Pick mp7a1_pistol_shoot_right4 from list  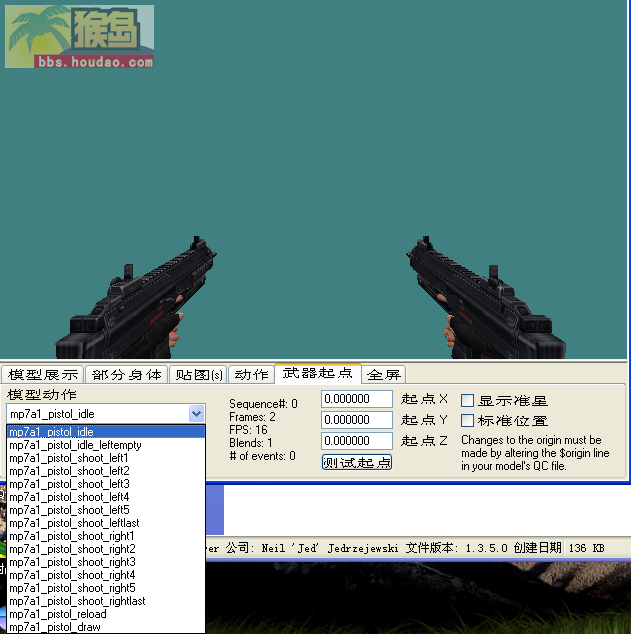coord(106,575)
